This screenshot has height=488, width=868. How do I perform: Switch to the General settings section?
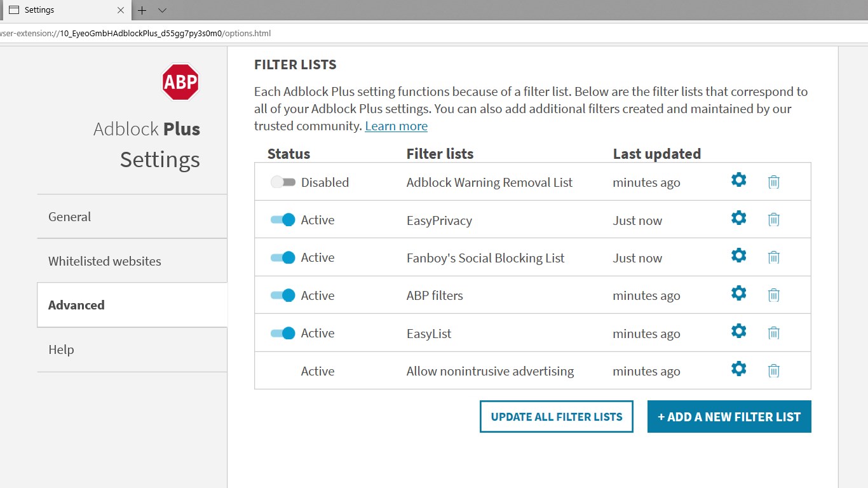click(x=69, y=217)
